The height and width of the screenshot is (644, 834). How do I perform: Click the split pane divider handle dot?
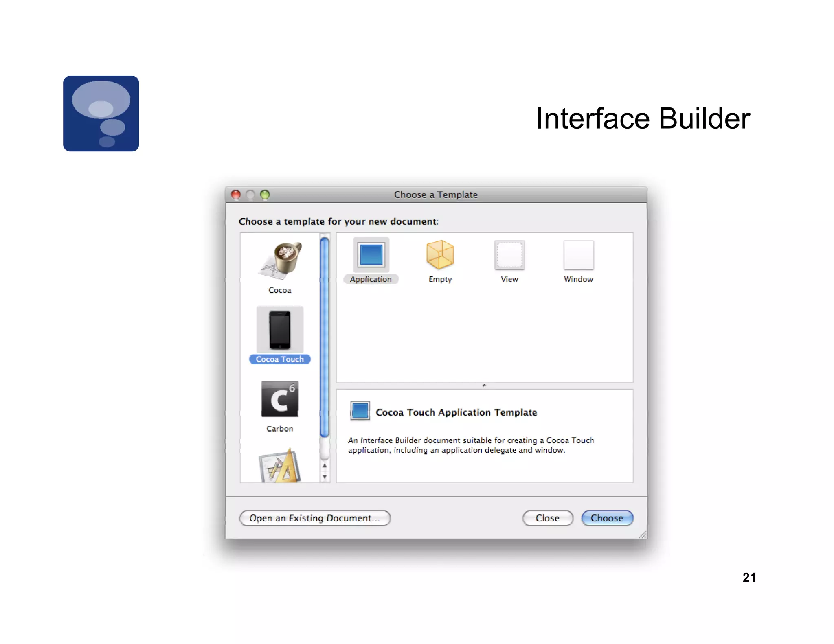(484, 386)
